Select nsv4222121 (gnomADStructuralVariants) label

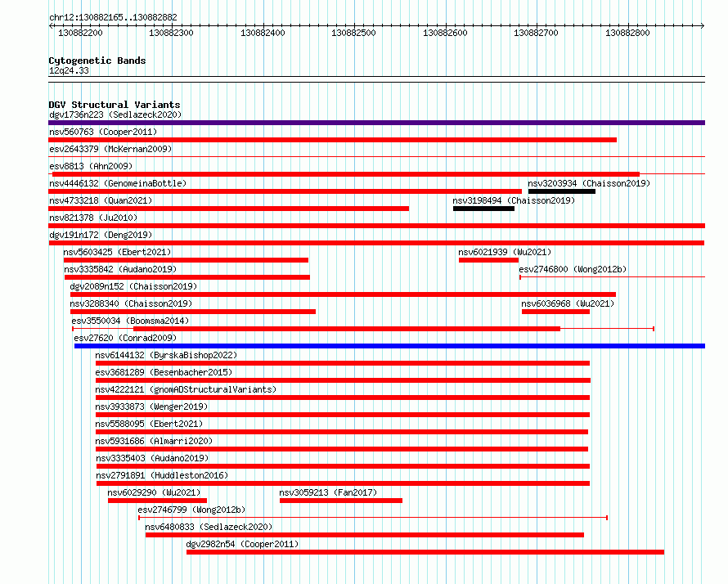point(186,389)
